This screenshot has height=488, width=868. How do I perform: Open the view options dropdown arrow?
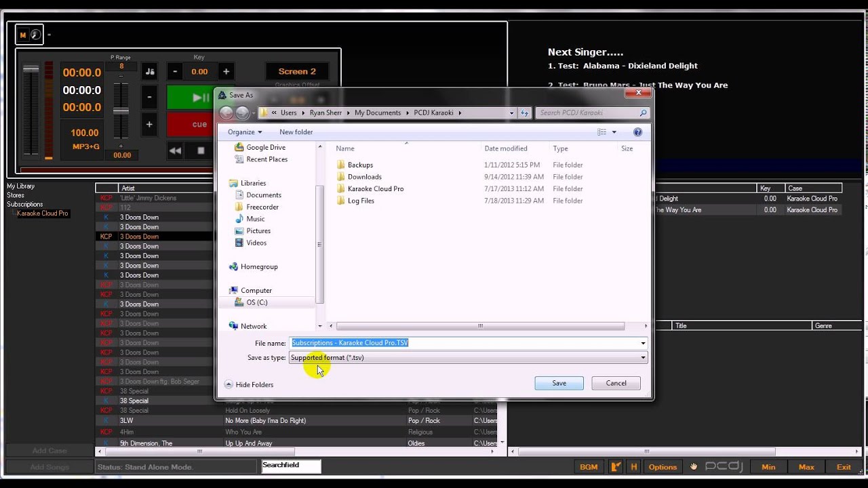pyautogui.click(x=614, y=132)
